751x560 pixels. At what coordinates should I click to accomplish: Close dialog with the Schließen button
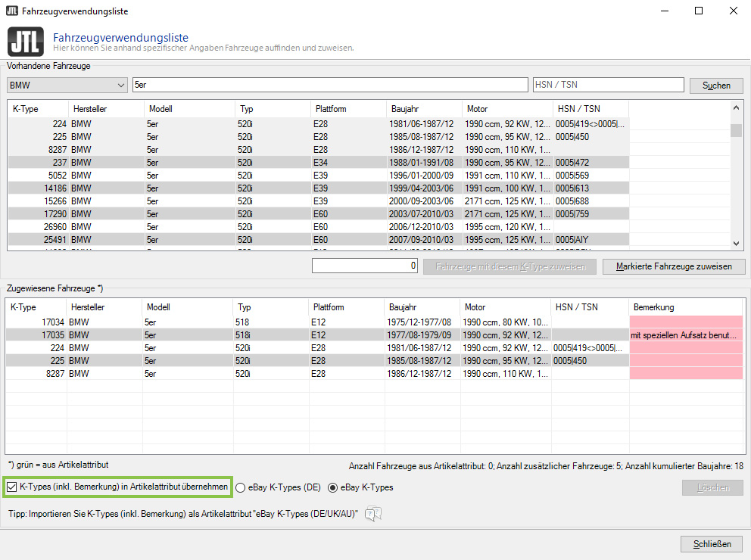[712, 544]
